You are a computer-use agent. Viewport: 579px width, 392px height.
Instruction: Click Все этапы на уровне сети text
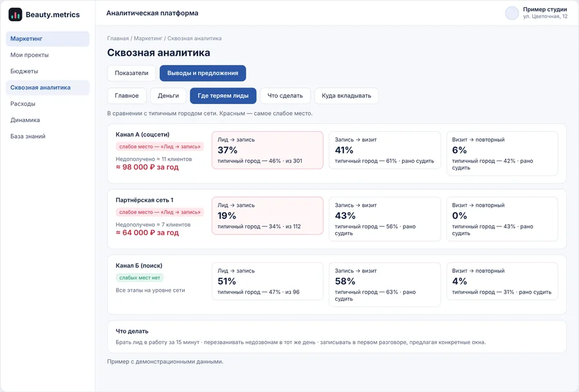point(151,290)
